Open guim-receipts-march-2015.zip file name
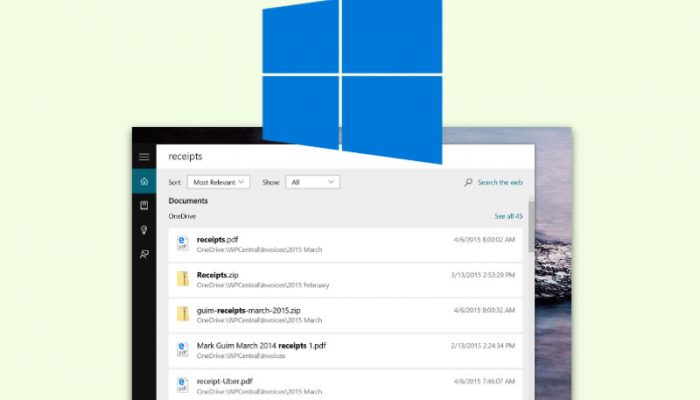Viewport: 700px width, 400px height. (248, 310)
